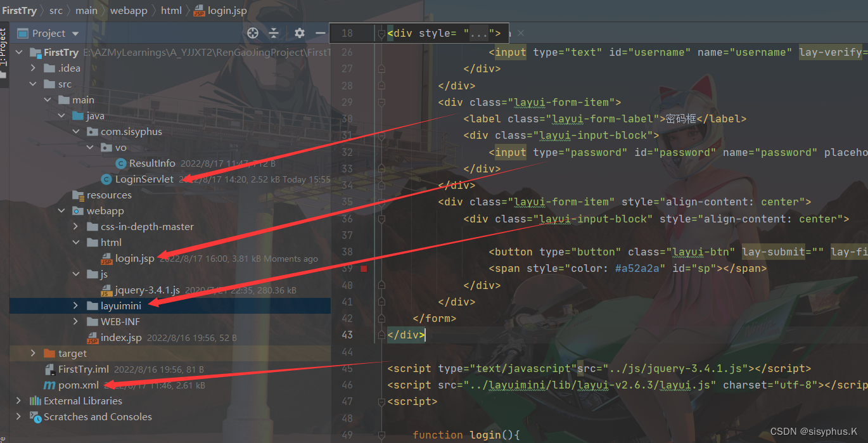868x443 pixels.
Task: Click External Libraries icon
Action: coord(35,401)
